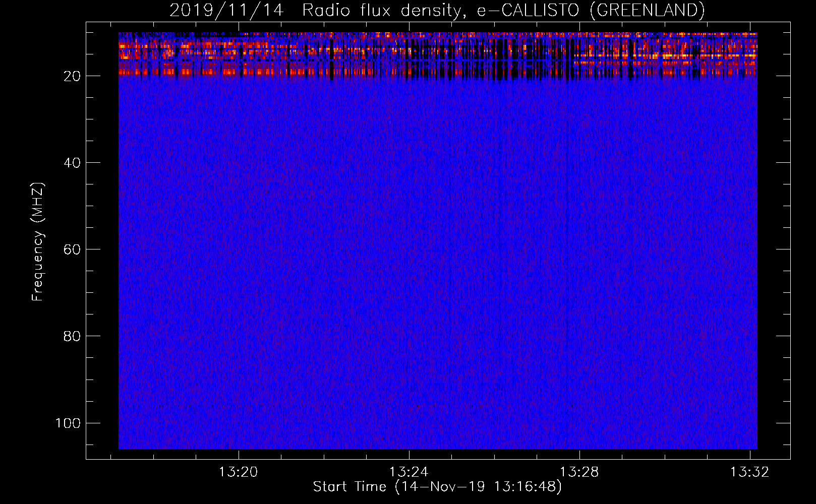This screenshot has width=816, height=504.
Task: Click the 'Frequency (MHZ)' axis label
Action: pyautogui.click(x=38, y=242)
